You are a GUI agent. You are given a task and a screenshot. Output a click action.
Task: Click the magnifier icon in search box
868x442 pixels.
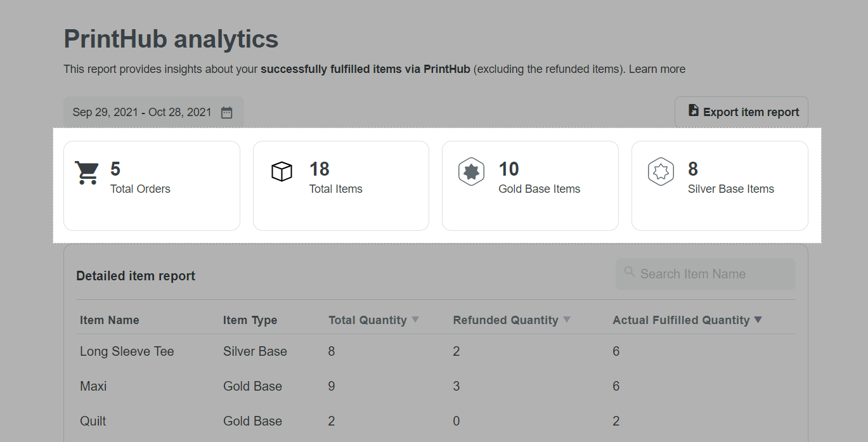point(630,272)
